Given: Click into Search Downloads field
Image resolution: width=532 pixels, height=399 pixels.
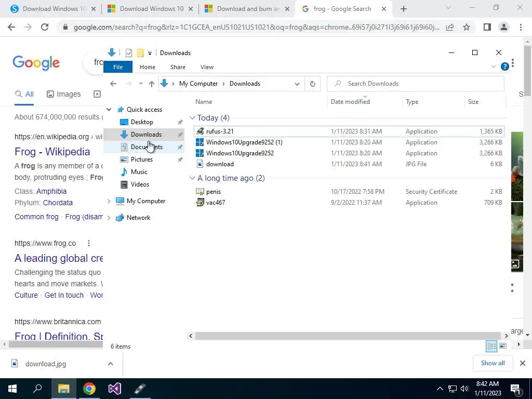Looking at the screenshot, I should (x=415, y=84).
